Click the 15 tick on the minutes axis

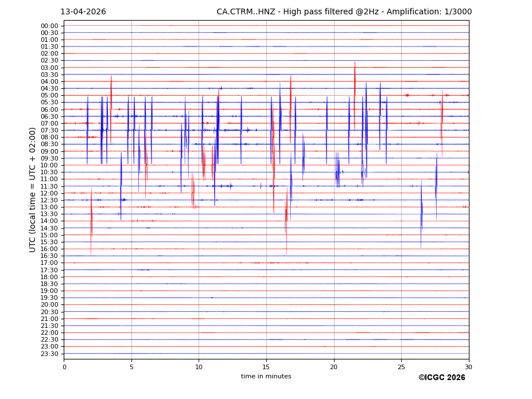click(x=266, y=367)
